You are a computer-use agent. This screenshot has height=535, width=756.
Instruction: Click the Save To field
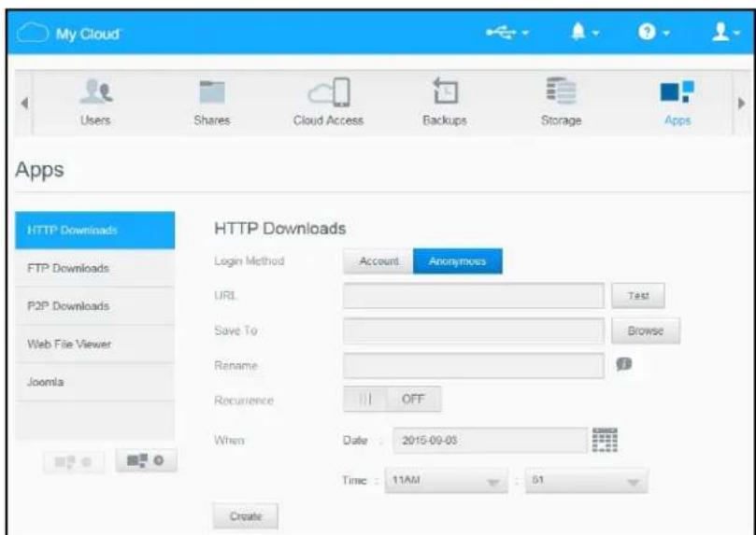[474, 331]
